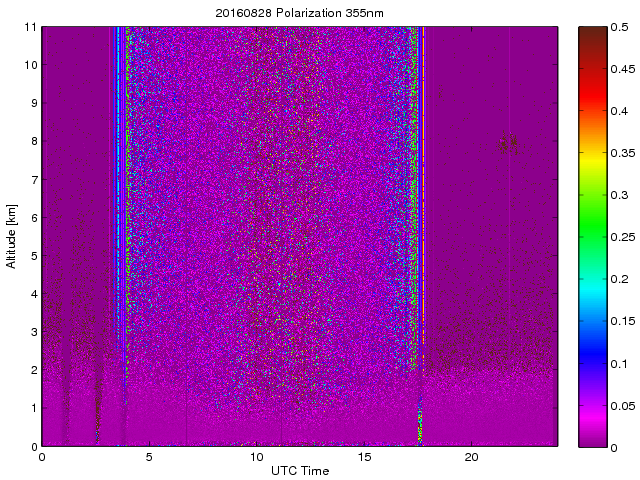Click y-axis tick label 1
The width and height of the screenshot is (640, 480).
34,408
